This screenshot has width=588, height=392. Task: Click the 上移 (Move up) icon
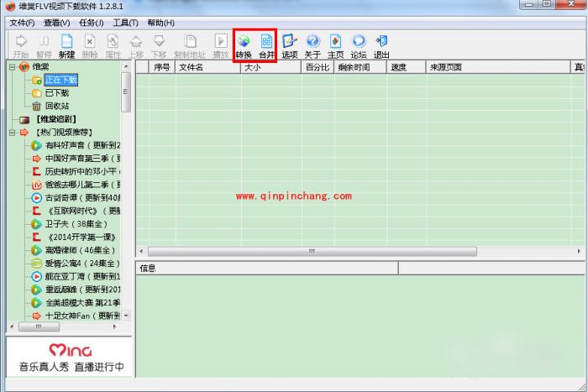click(x=136, y=46)
